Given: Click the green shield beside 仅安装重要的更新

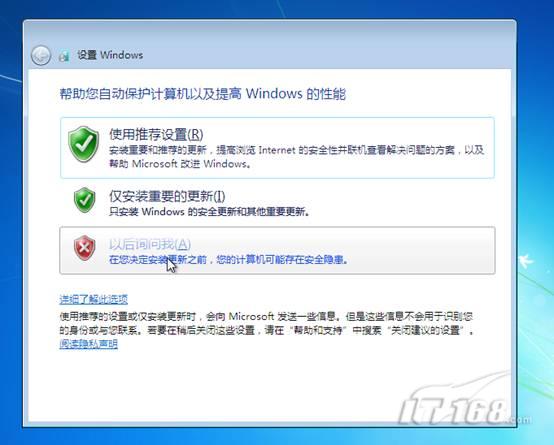Looking at the screenshot, I should point(84,200).
